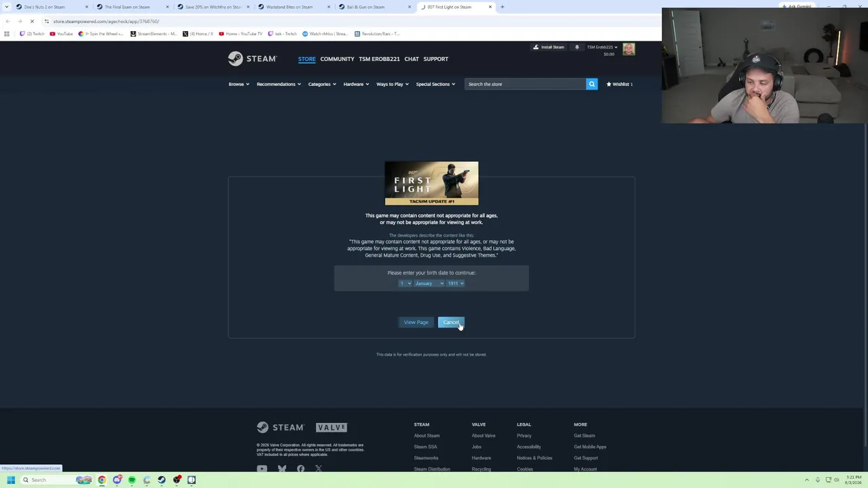
Task: Click the About Steam footer link
Action: click(427, 436)
